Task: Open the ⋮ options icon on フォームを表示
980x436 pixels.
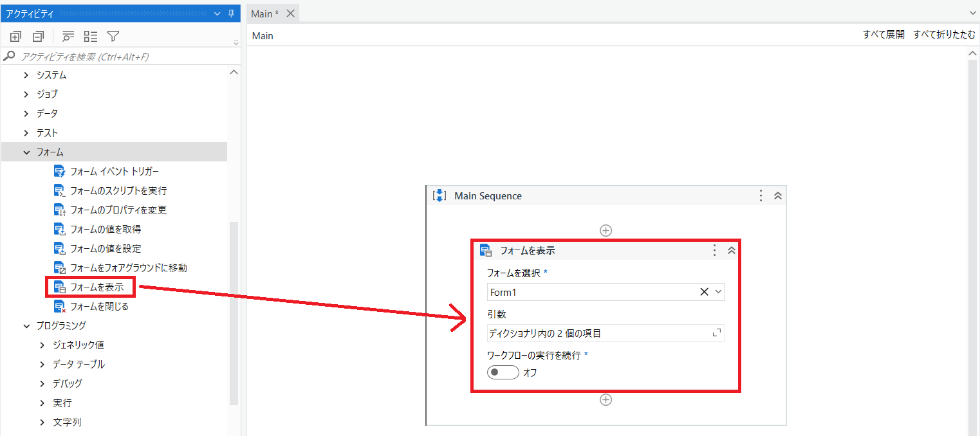Action: tap(714, 250)
